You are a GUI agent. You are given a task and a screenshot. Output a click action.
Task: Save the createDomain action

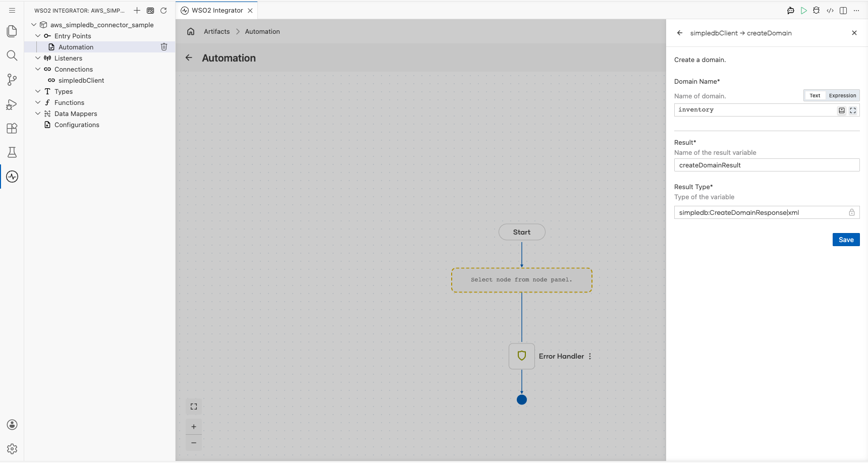coord(846,240)
